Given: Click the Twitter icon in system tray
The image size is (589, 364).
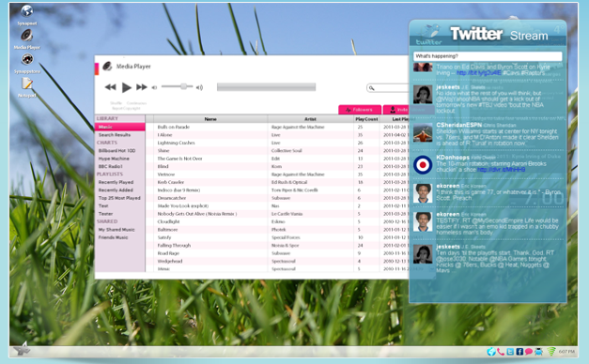Looking at the screenshot, I should (x=510, y=352).
